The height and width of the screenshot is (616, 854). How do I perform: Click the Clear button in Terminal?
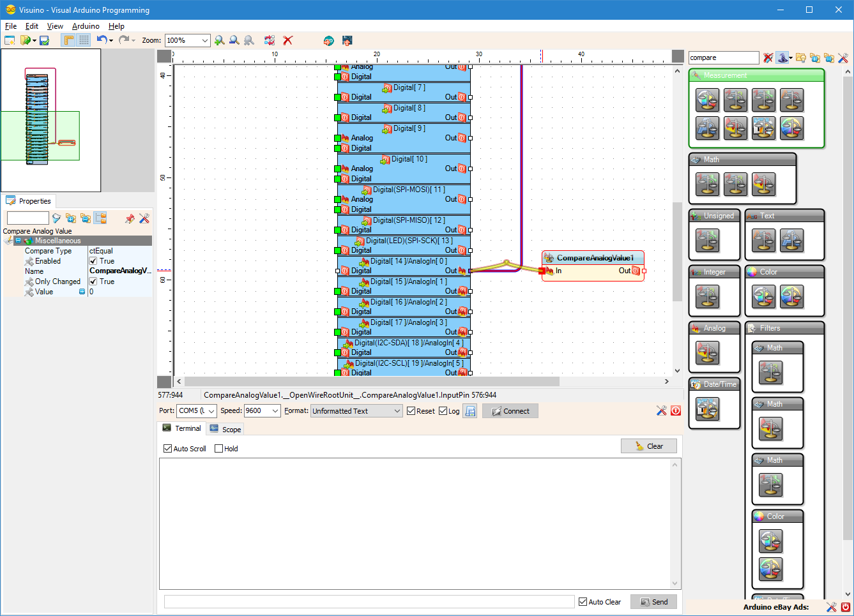[649, 446]
